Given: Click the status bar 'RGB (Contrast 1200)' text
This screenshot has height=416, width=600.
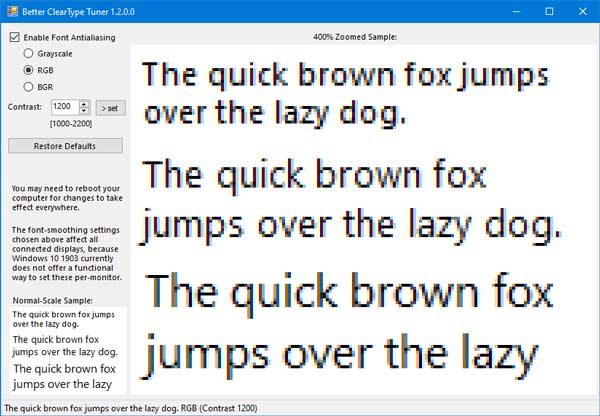Looking at the screenshot, I should (x=219, y=408).
